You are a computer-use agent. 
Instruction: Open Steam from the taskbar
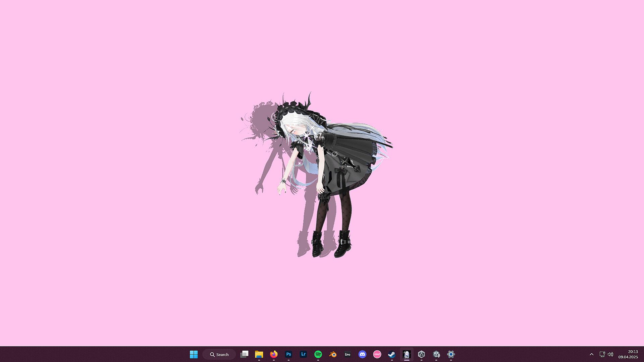392,354
